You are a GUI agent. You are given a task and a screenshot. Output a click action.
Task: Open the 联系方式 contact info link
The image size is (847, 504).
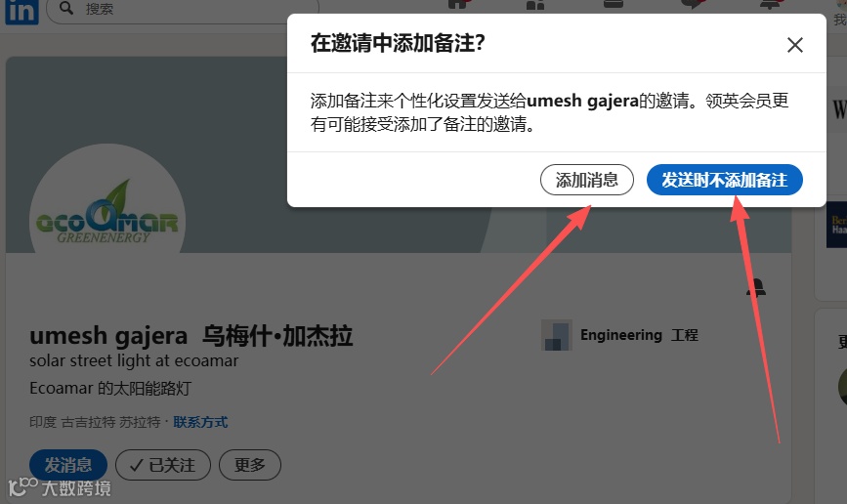click(200, 422)
